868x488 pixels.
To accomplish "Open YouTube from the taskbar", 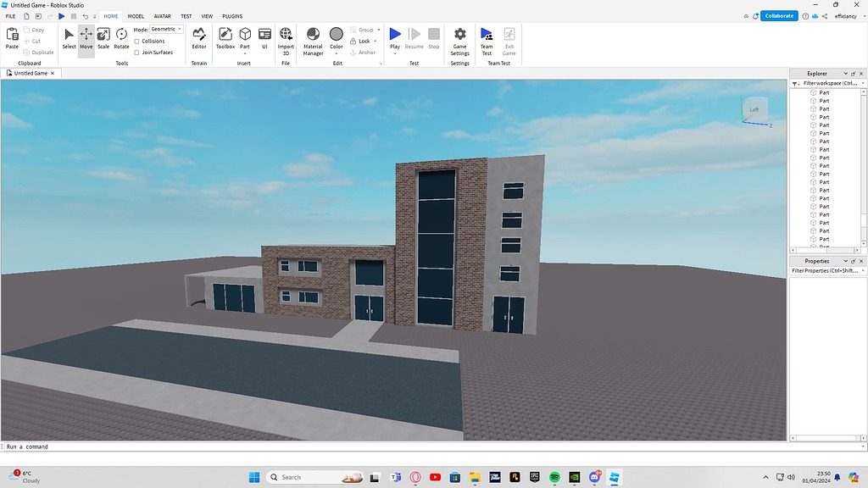I will coord(435,477).
